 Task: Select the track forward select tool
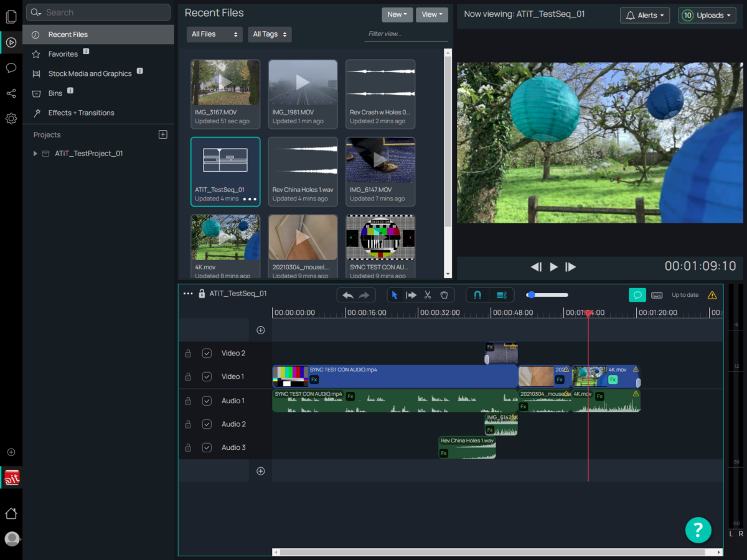pos(411,295)
